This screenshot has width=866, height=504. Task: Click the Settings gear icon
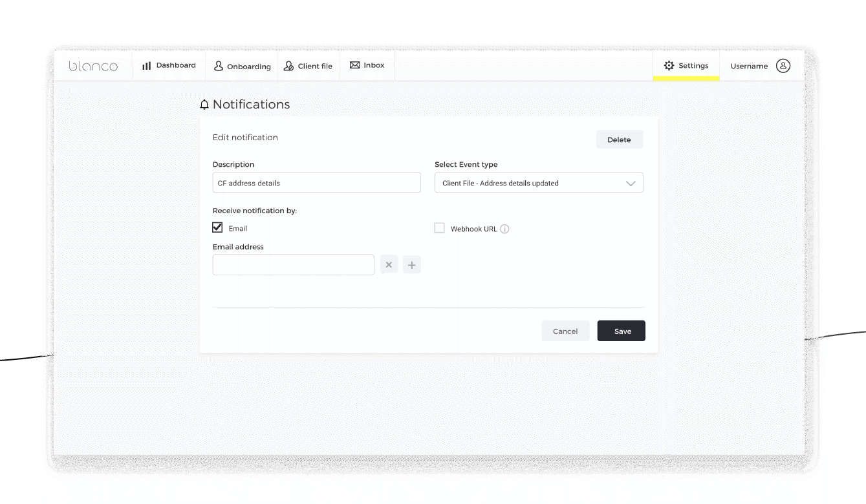click(669, 65)
